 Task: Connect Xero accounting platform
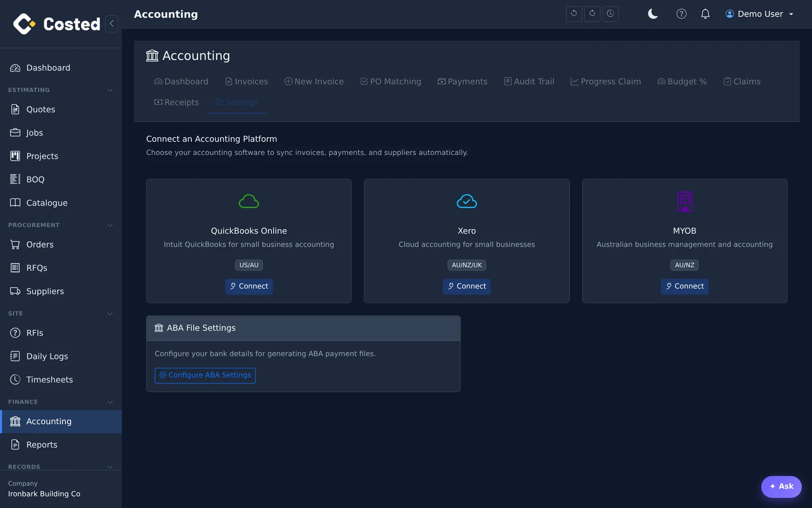click(x=467, y=287)
